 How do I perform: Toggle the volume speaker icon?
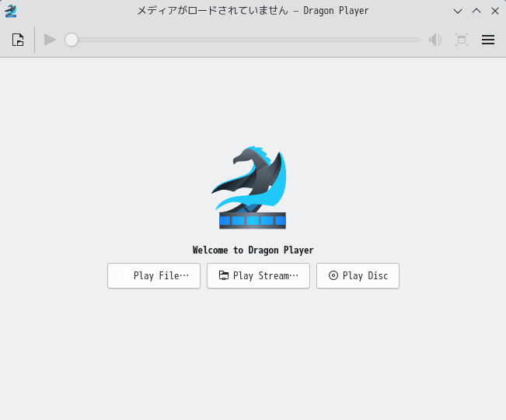pyautogui.click(x=435, y=40)
